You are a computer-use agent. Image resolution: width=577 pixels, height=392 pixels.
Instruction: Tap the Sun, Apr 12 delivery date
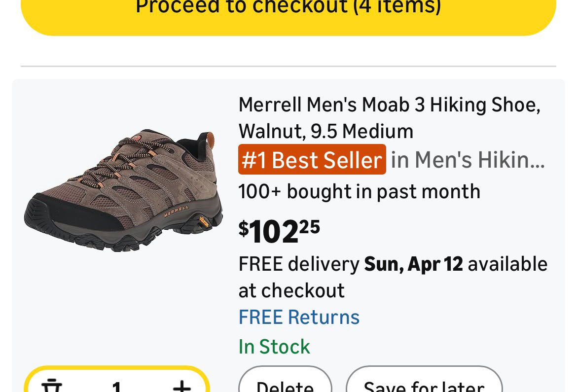click(x=413, y=264)
